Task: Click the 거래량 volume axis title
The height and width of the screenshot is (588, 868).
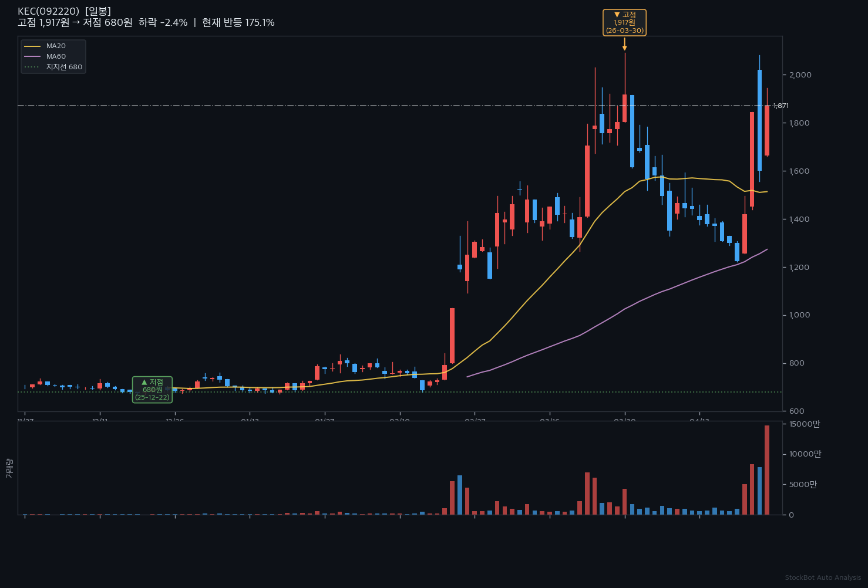Action: (x=9, y=468)
